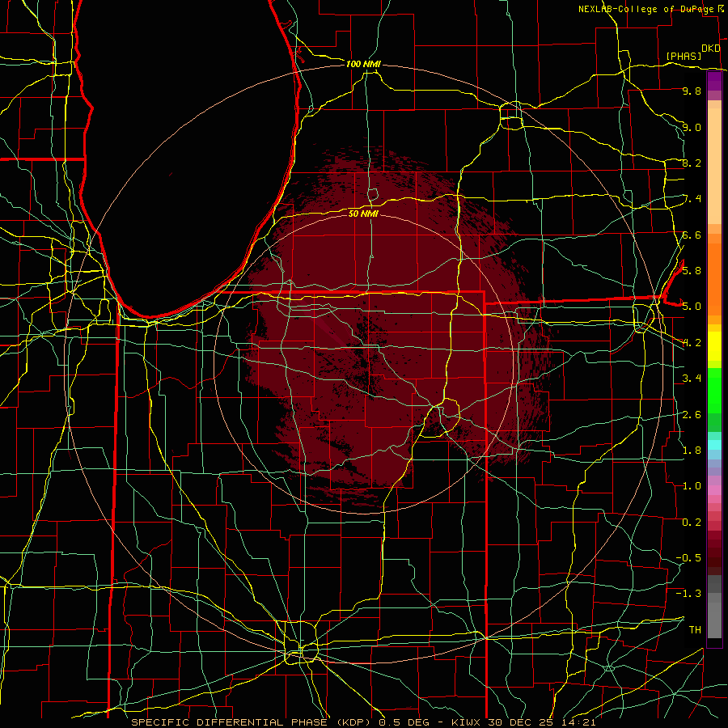Pick the pink color bar swatch near 1.0
This screenshot has width=728, height=728.
point(714,490)
